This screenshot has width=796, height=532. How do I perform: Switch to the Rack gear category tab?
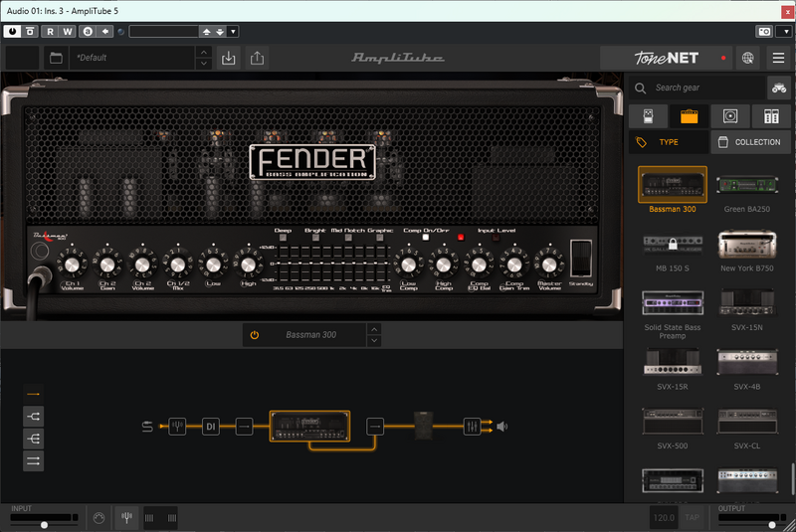tap(771, 116)
